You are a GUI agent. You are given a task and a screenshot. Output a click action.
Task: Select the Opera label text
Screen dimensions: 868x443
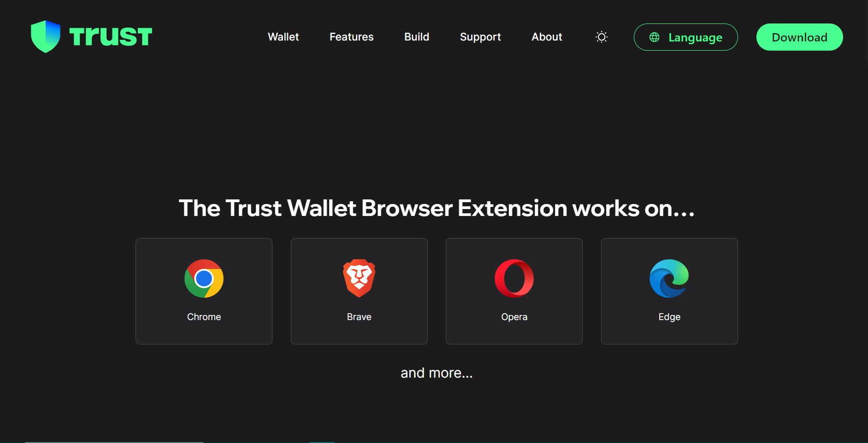tap(514, 317)
